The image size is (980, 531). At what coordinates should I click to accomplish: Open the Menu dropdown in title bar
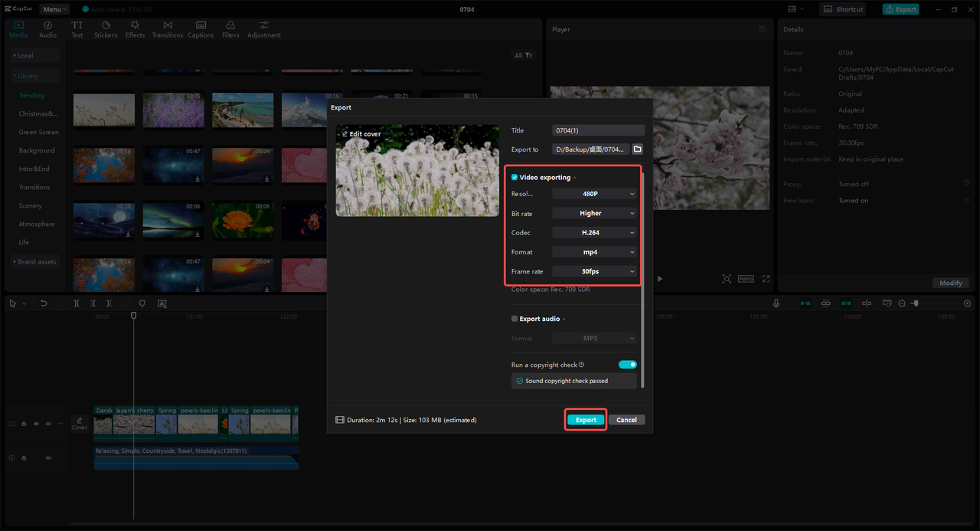54,9
